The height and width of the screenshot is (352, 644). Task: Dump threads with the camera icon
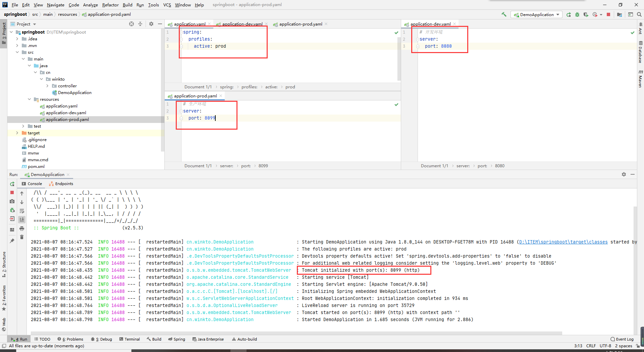pyautogui.click(x=12, y=201)
